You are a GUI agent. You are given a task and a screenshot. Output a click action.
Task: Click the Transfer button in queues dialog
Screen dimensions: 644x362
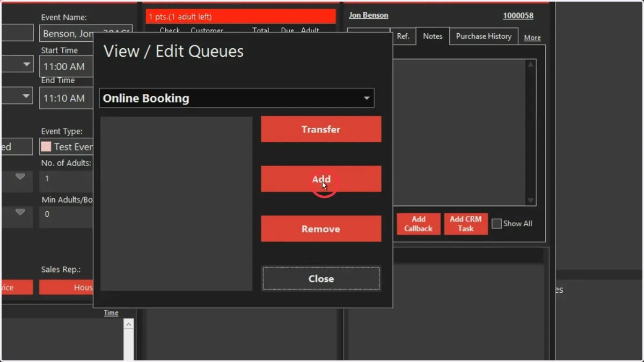[321, 129]
